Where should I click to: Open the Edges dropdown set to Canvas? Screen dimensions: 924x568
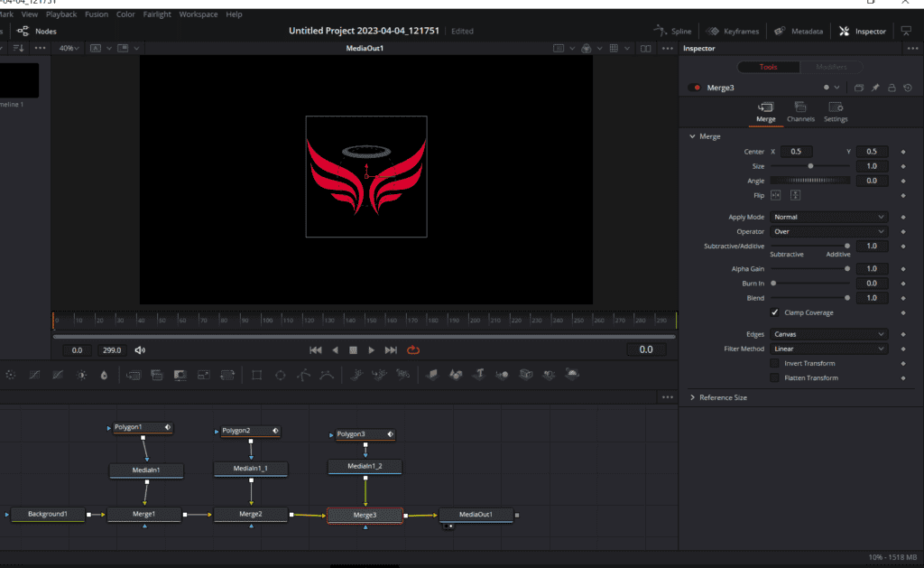828,334
